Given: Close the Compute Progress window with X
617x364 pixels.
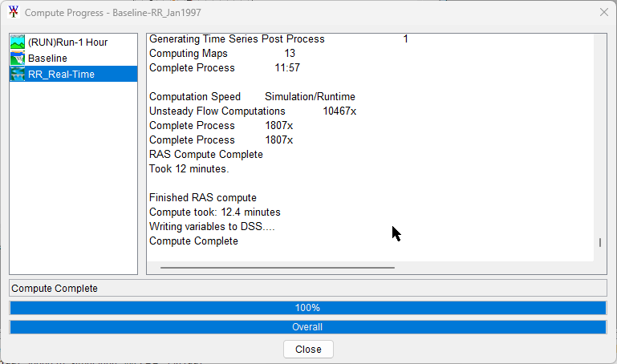Looking at the screenshot, I should [x=604, y=12].
